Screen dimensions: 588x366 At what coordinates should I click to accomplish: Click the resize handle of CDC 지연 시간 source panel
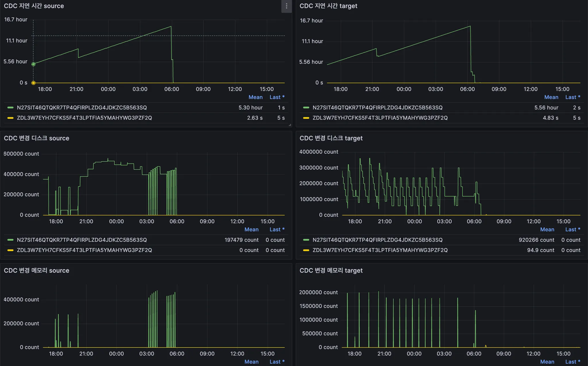click(x=290, y=125)
